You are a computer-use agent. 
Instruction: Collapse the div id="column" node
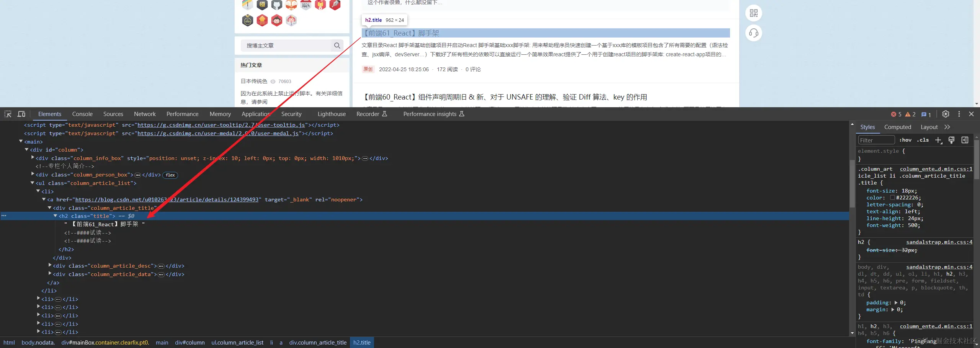tap(27, 150)
